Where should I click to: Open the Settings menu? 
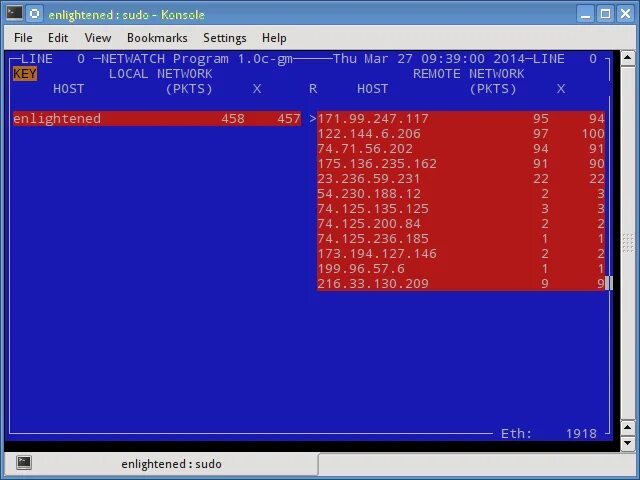tap(225, 38)
